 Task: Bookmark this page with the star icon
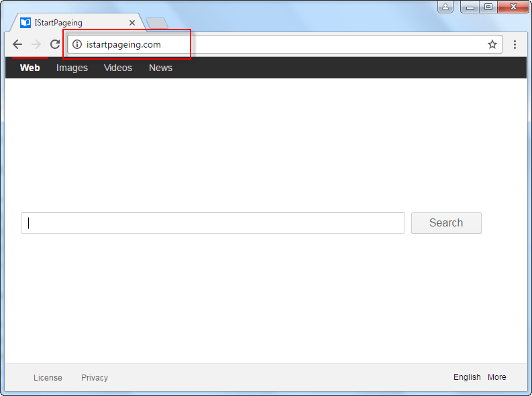pos(492,44)
